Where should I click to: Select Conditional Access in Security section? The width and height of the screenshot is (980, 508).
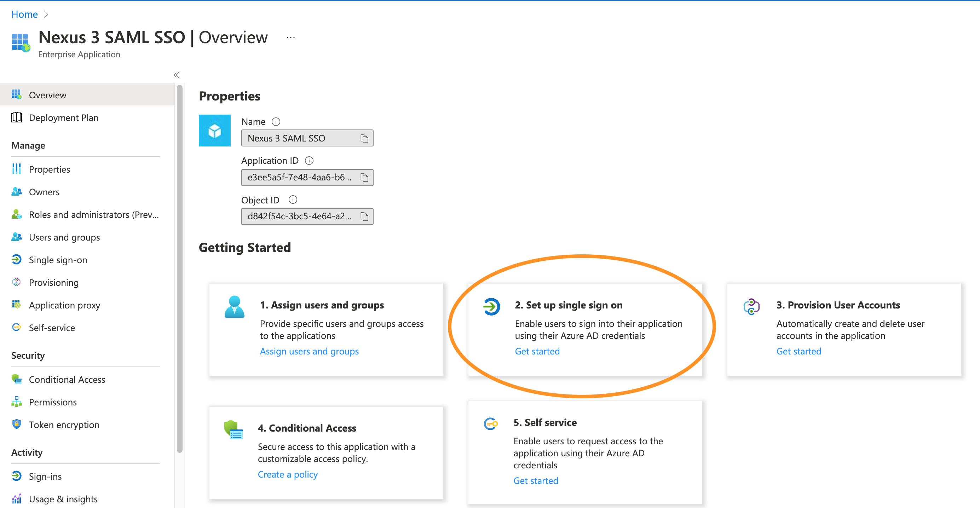(67, 379)
